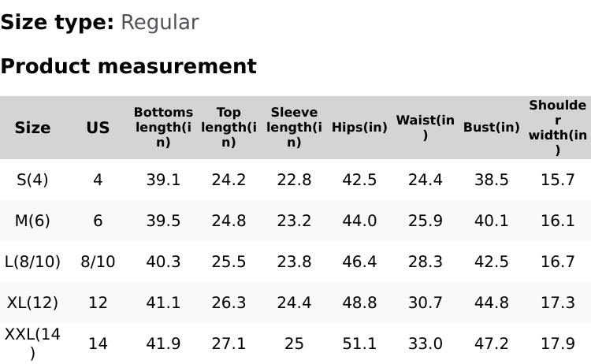Click the M(6) size row label

click(32, 221)
